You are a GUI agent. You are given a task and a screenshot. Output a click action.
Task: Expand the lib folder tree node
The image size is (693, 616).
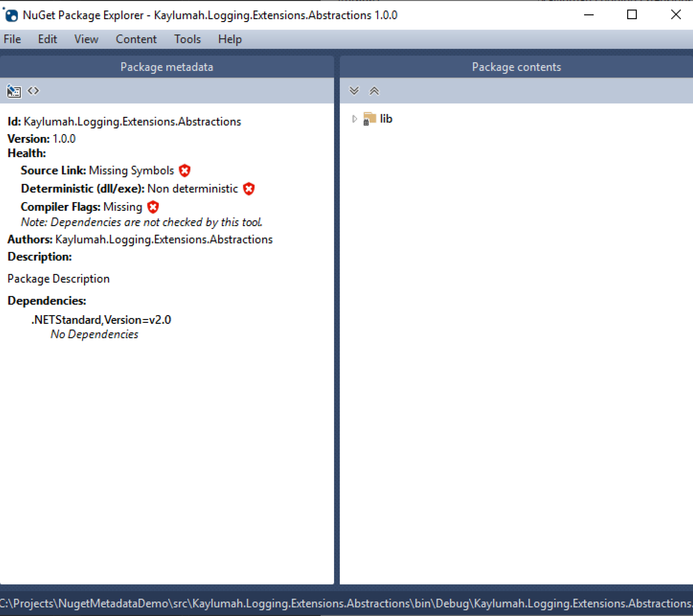[x=354, y=119]
